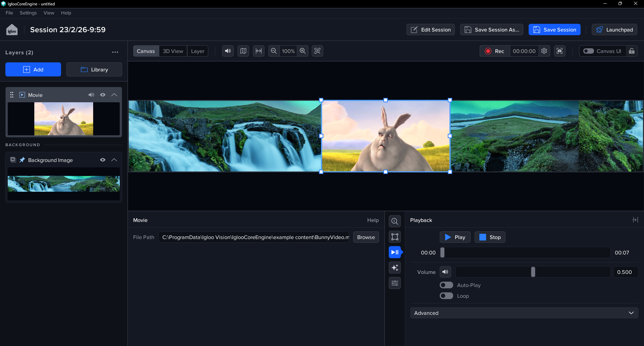
Task: Turn on the Loop toggle
Action: point(446,296)
